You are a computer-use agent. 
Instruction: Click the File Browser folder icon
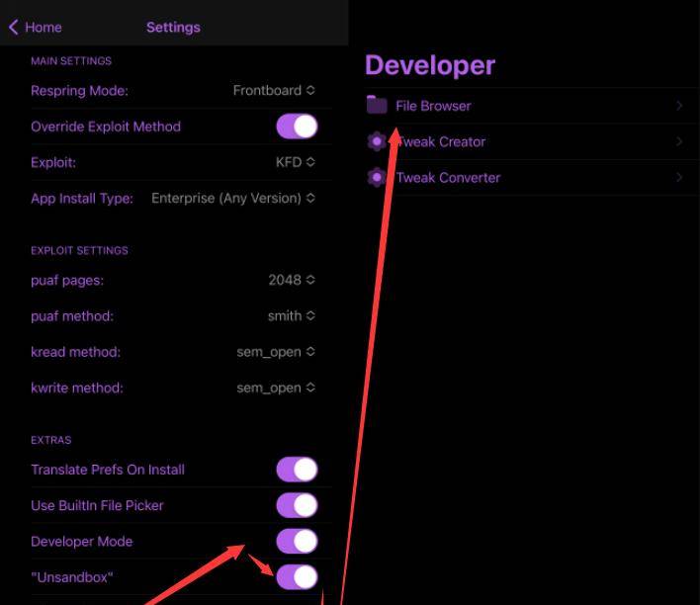coord(376,106)
